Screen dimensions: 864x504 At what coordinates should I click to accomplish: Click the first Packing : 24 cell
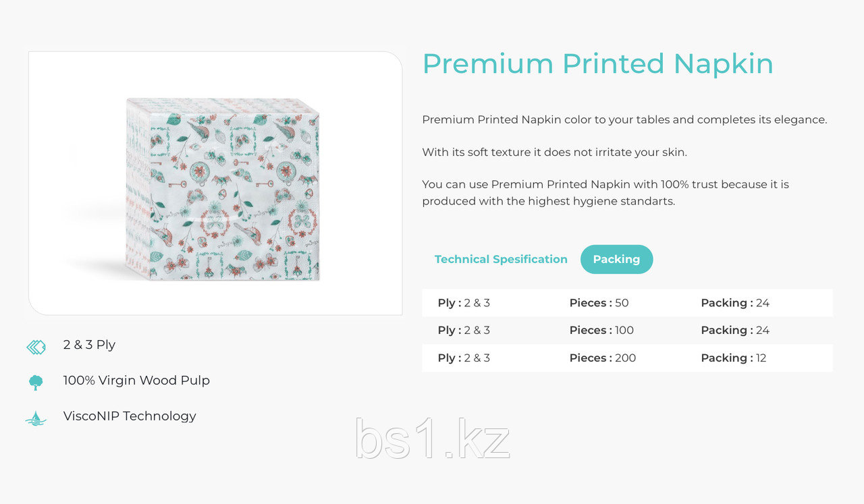point(735,303)
